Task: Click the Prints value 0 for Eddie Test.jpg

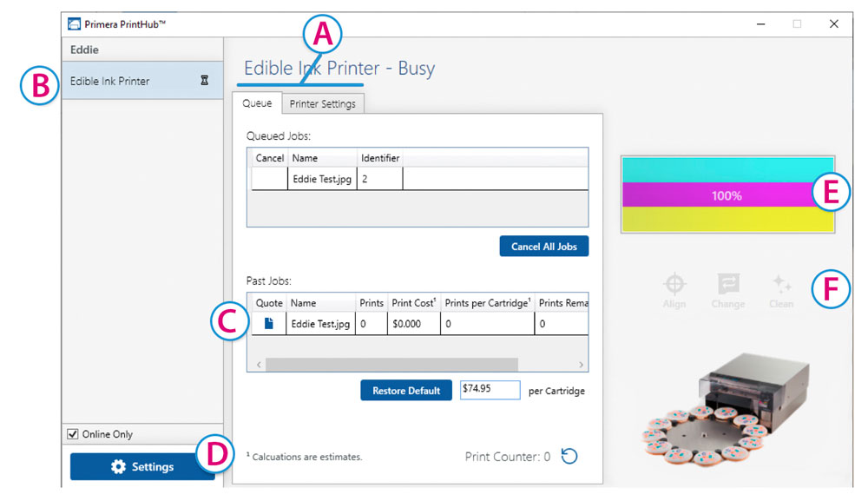Action: coord(372,324)
